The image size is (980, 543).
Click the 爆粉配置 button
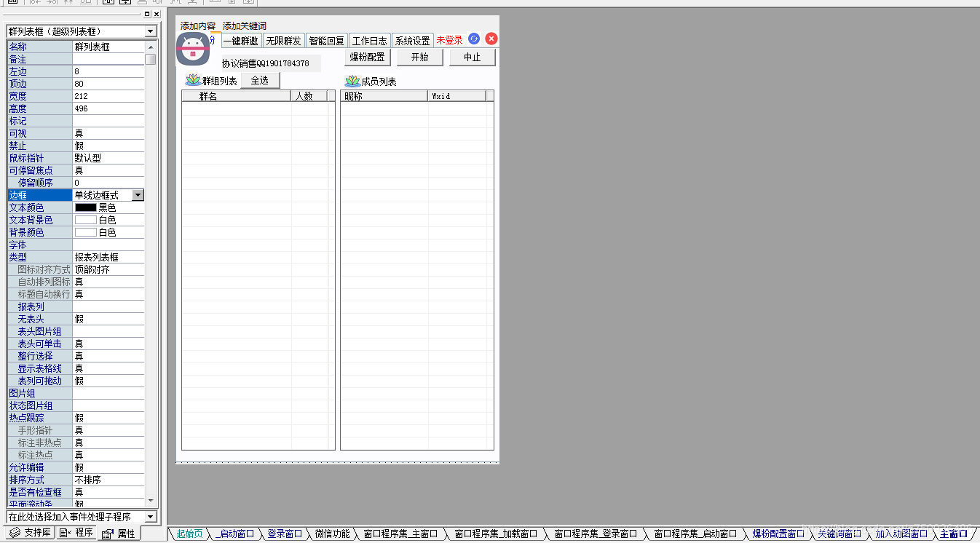coord(368,57)
